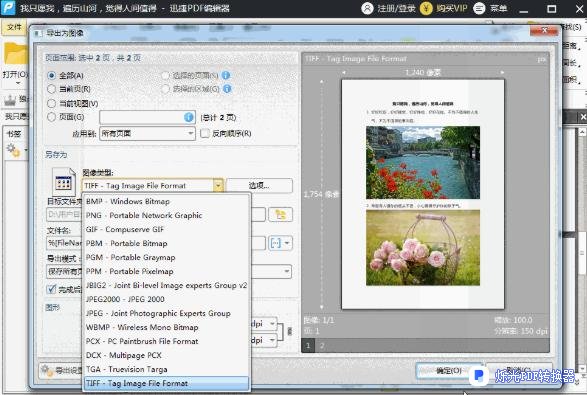Click the page preview thumbnail
Screen dimensions: 587x395
click(423, 194)
